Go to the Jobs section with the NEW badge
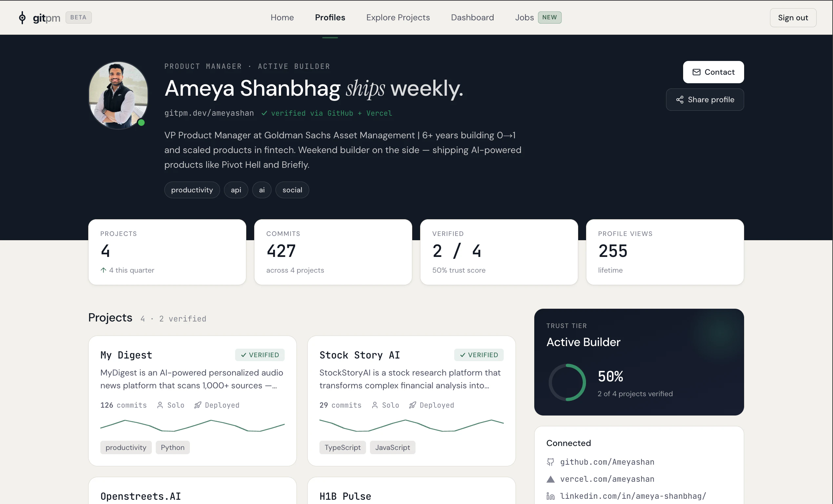 tap(524, 17)
